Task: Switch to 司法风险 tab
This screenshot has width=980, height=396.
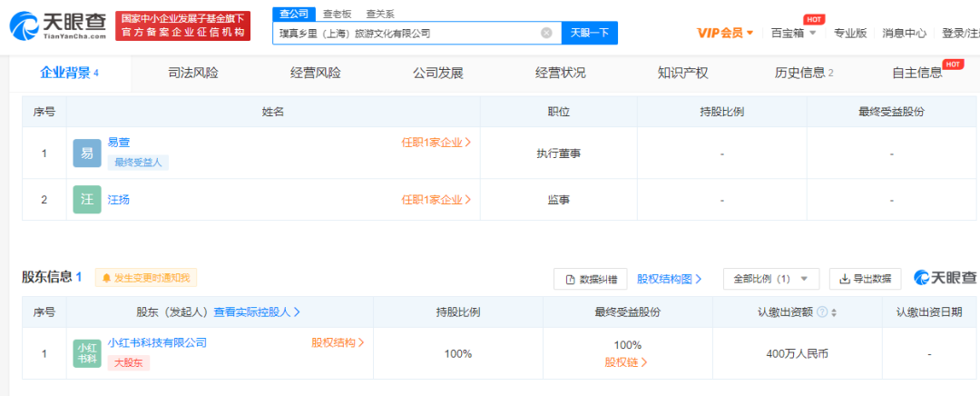Action: click(193, 74)
